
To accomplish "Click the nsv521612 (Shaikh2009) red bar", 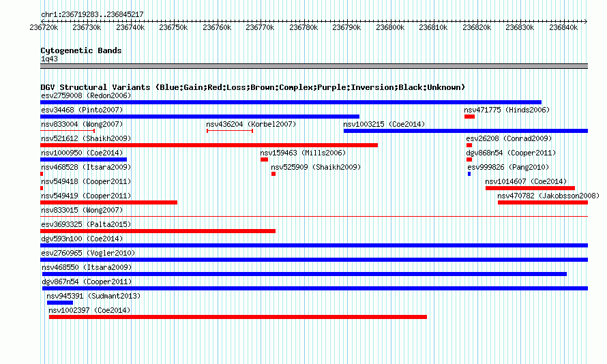I will 209,145.
